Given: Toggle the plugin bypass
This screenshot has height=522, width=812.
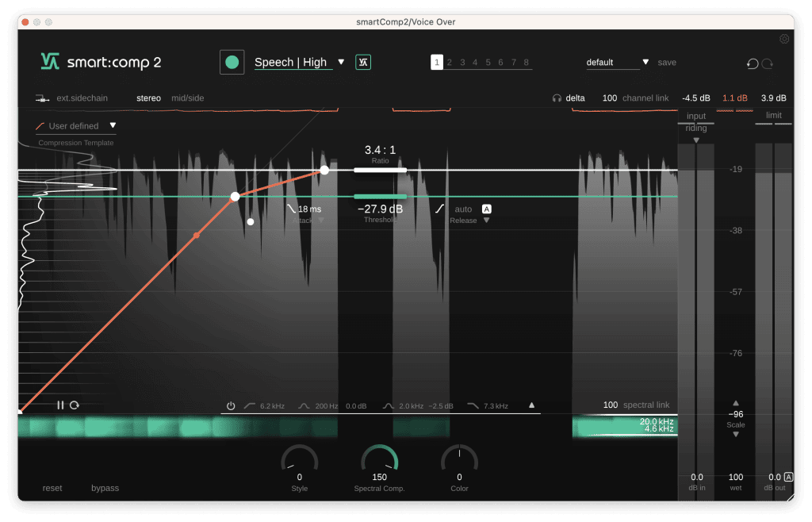Looking at the screenshot, I should tap(104, 488).
